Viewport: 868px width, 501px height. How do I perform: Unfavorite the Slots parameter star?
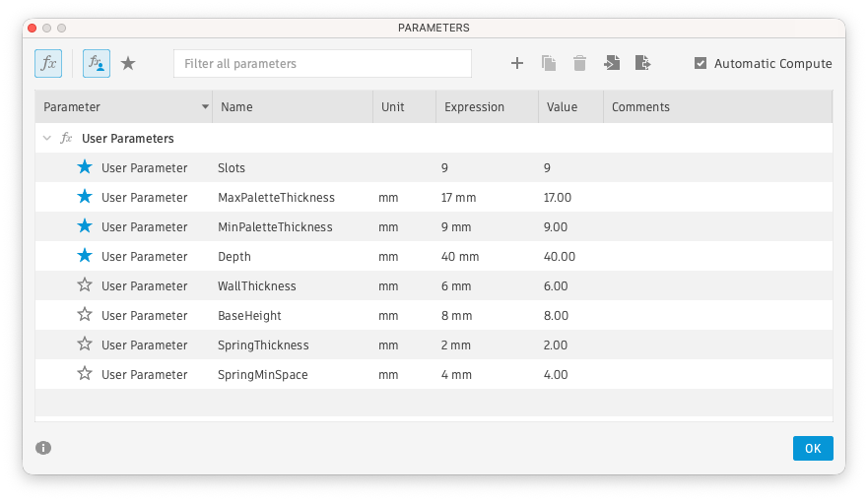(x=85, y=168)
